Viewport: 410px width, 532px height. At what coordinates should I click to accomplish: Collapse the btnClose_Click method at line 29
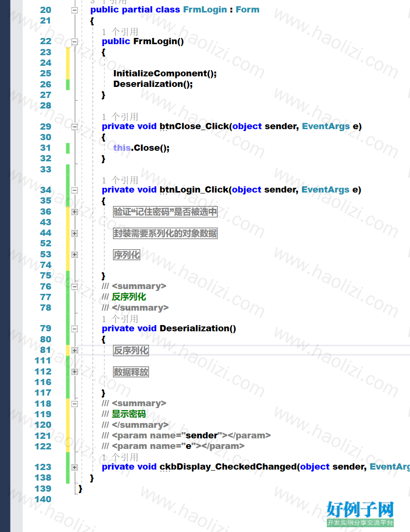pos(75,127)
